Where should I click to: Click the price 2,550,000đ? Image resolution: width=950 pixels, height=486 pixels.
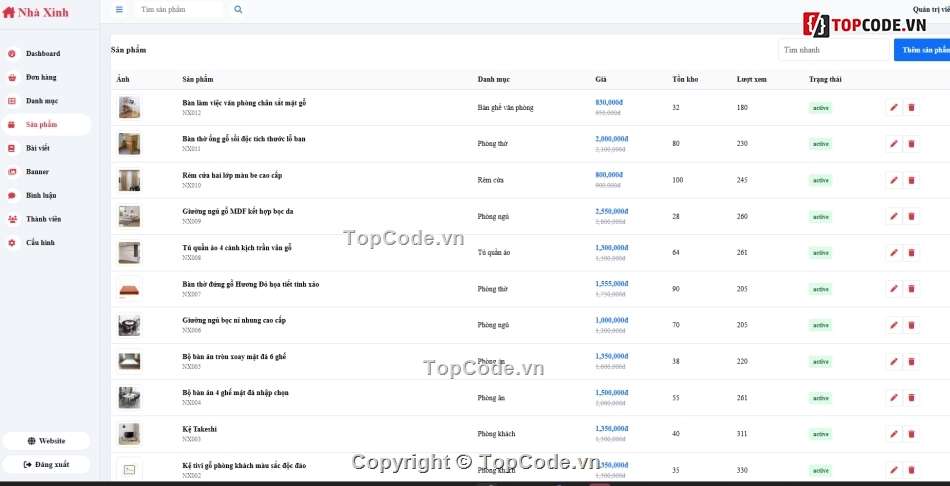coord(611,211)
